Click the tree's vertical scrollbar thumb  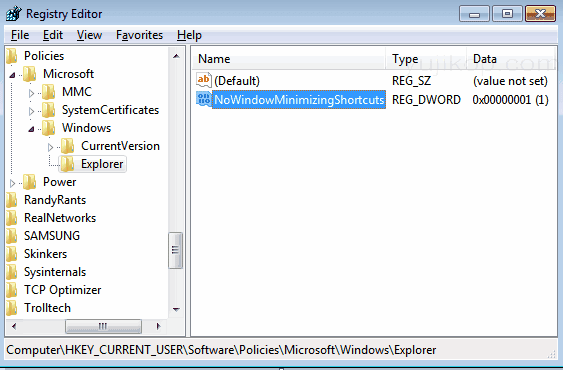(176, 250)
